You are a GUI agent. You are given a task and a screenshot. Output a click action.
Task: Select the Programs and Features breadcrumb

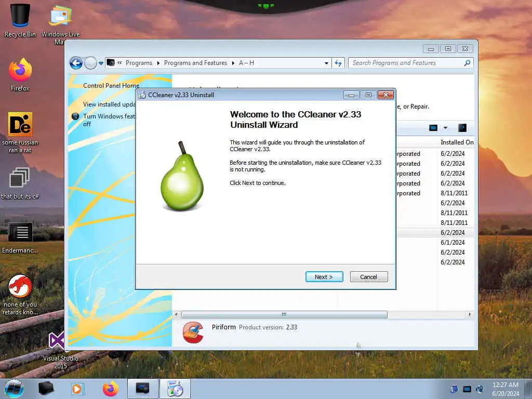point(195,63)
